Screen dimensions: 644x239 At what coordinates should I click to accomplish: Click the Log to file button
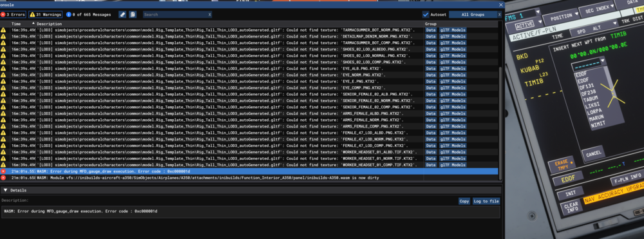coord(486,201)
